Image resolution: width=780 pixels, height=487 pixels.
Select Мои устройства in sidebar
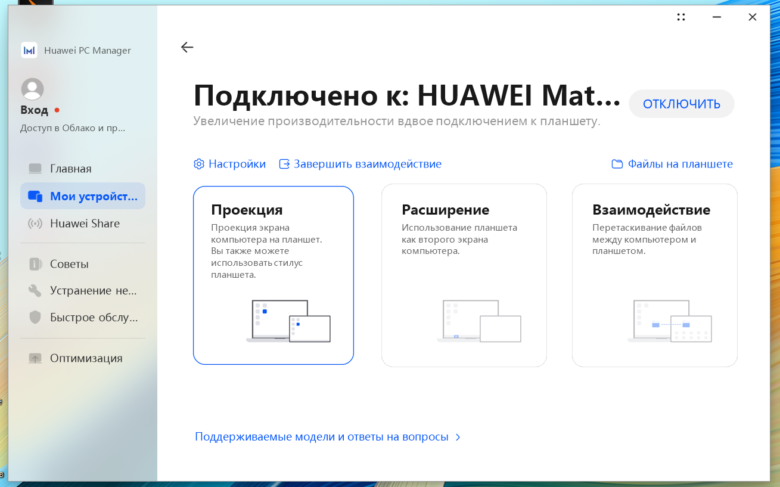83,196
